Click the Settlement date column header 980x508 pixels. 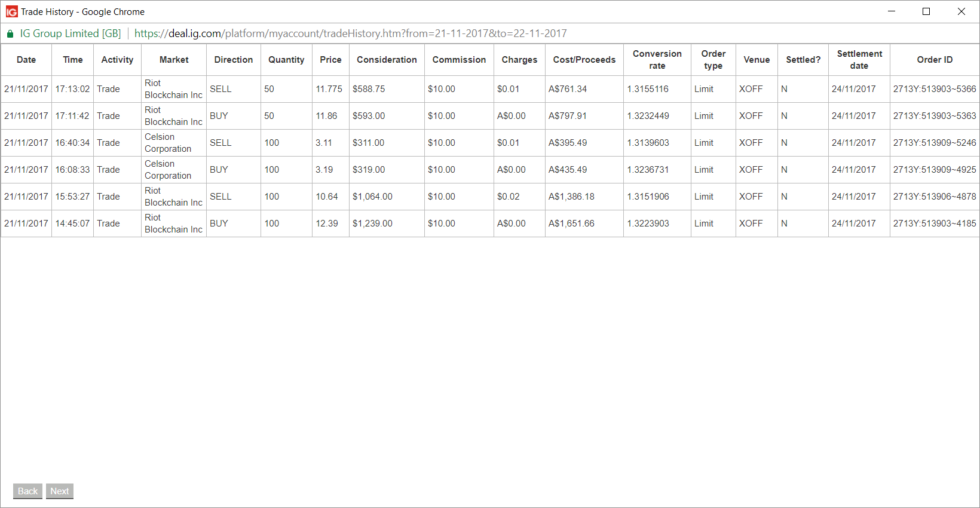point(859,60)
